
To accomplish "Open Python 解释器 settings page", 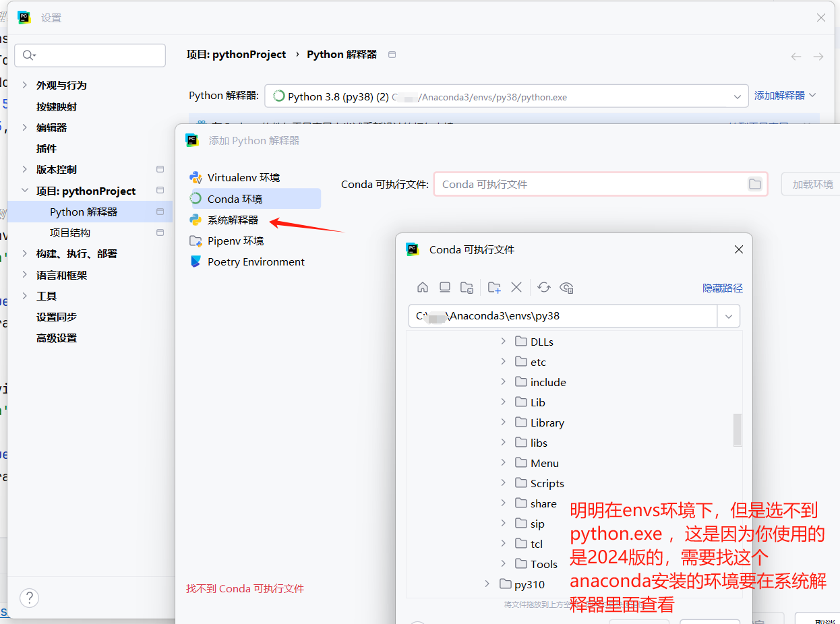I will coord(84,212).
